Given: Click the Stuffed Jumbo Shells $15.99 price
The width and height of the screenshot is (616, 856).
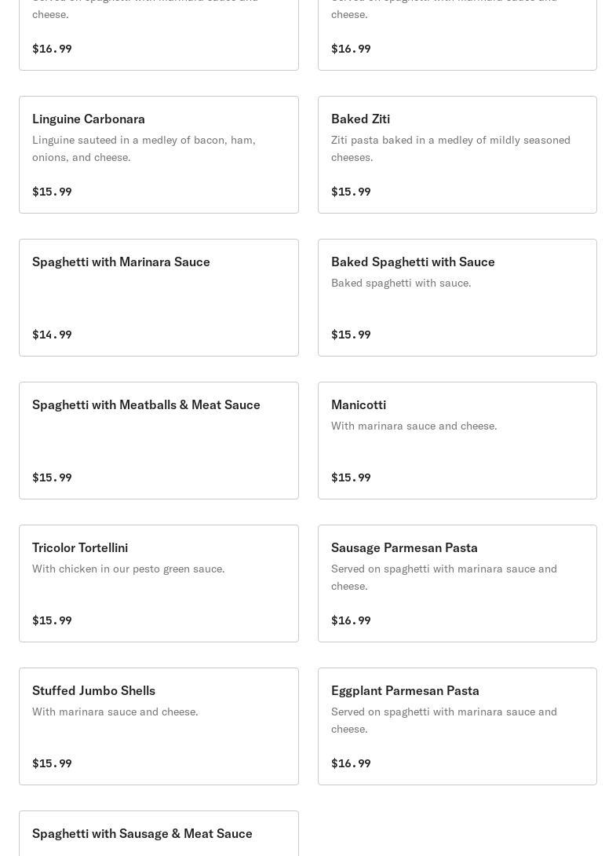Looking at the screenshot, I should pos(52,763).
